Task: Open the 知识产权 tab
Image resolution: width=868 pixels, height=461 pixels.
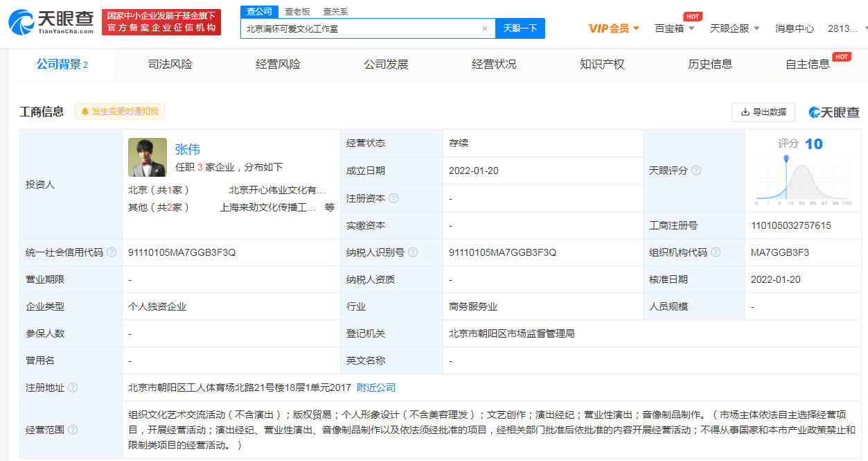Action: (x=603, y=64)
